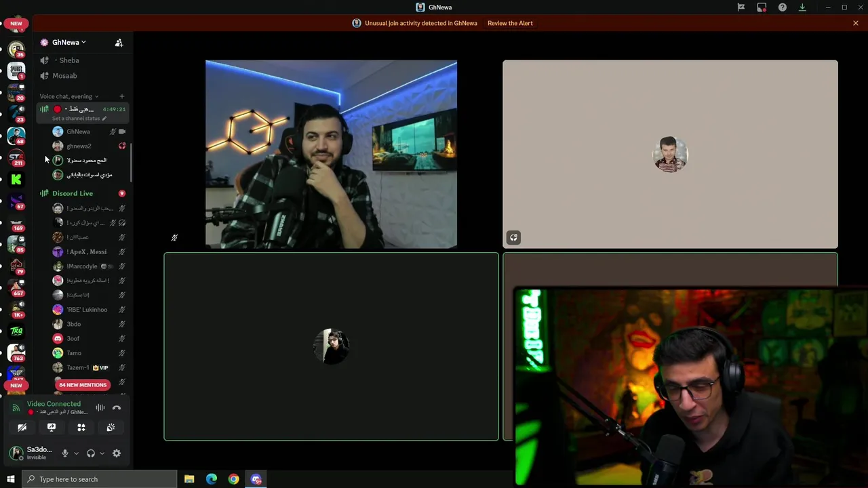Open the Quests flag icon in title bar
This screenshot has width=868, height=488.
pos(741,7)
